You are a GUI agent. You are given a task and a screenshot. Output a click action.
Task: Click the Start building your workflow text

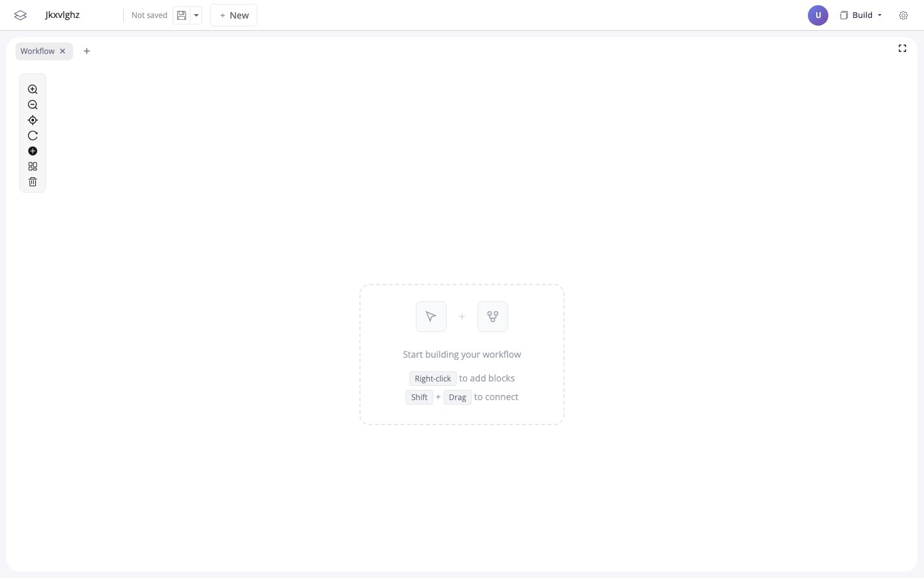point(462,355)
